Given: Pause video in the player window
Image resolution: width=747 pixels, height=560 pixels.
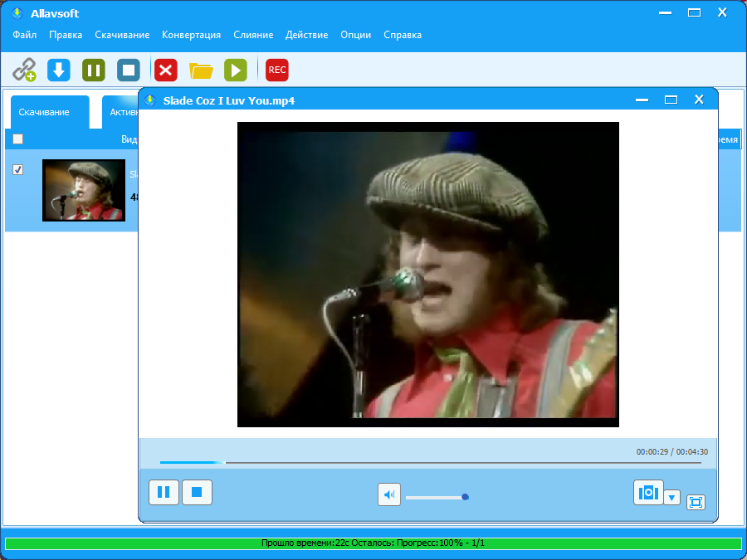Looking at the screenshot, I should coord(164,492).
